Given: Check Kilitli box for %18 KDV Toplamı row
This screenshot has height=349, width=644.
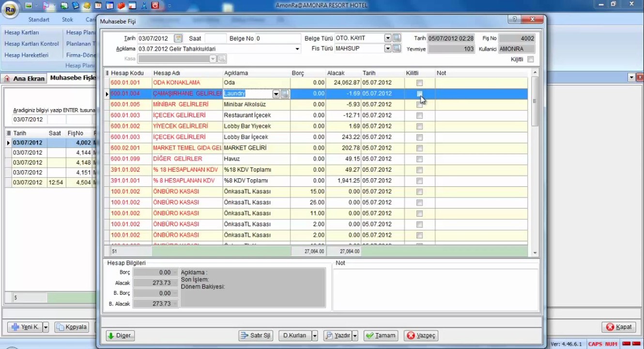Looking at the screenshot, I should click(419, 170).
